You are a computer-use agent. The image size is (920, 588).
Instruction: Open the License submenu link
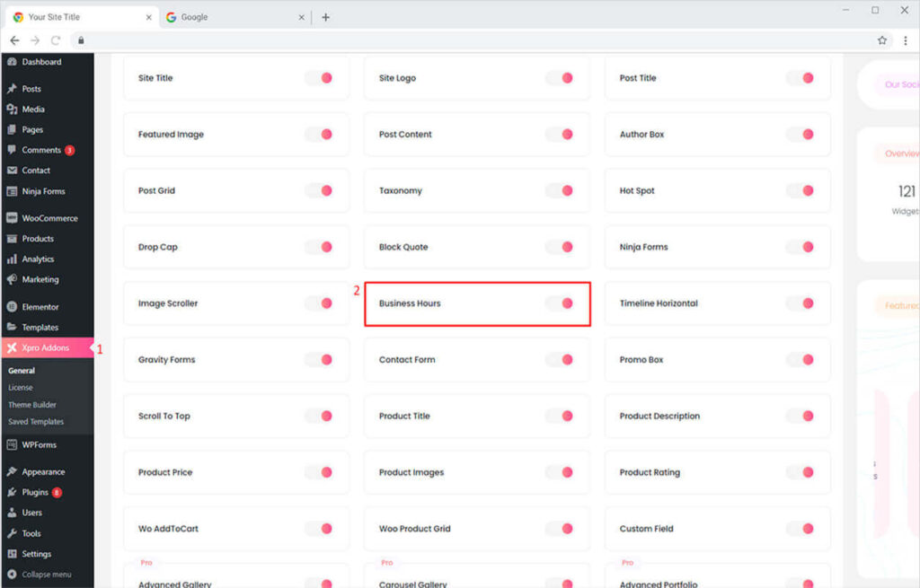pyautogui.click(x=21, y=388)
